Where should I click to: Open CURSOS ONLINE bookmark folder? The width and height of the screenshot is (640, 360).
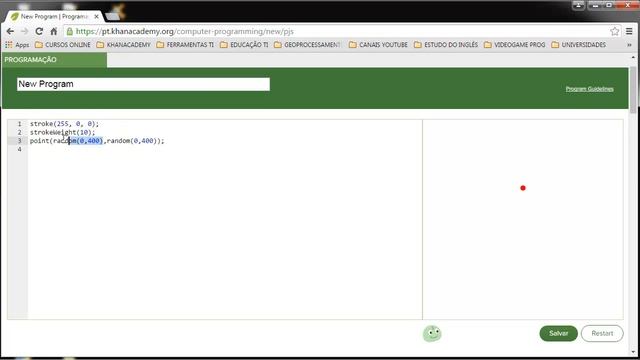tap(63, 45)
